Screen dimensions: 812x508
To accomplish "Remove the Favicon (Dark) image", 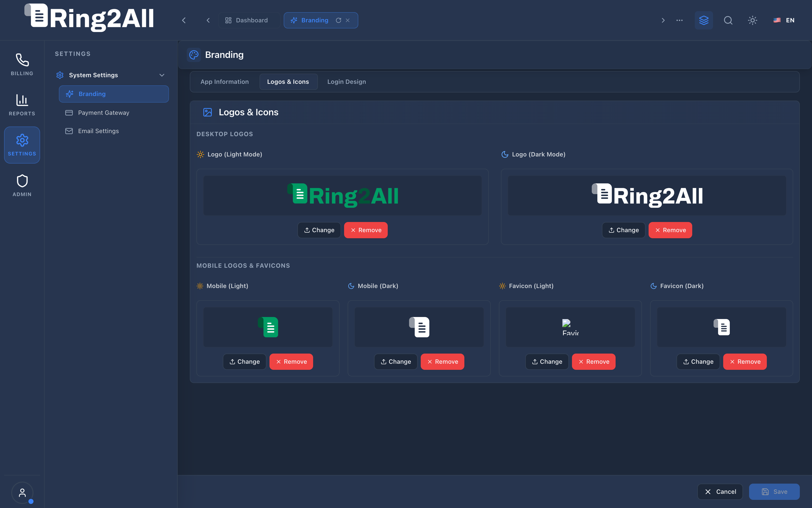I will [745, 362].
